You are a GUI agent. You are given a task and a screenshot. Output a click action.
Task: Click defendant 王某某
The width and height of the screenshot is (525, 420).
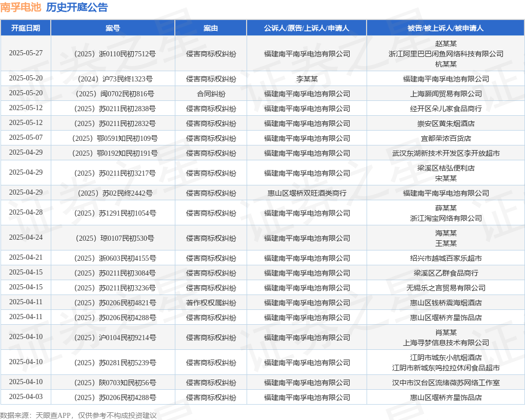(446, 243)
